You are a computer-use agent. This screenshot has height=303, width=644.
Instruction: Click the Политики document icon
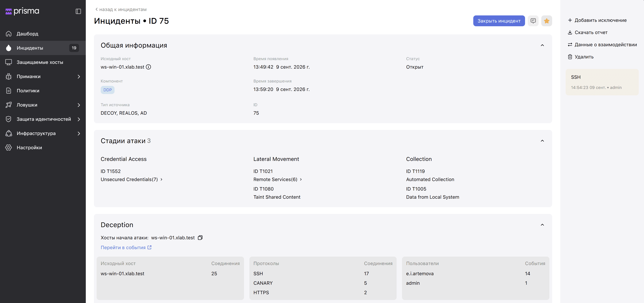pos(9,91)
